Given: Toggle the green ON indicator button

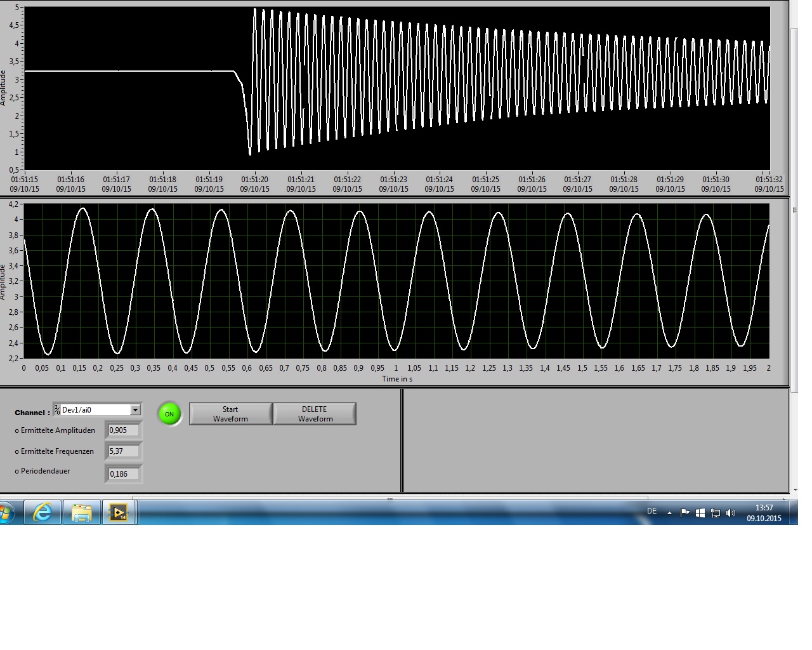Looking at the screenshot, I should (169, 414).
